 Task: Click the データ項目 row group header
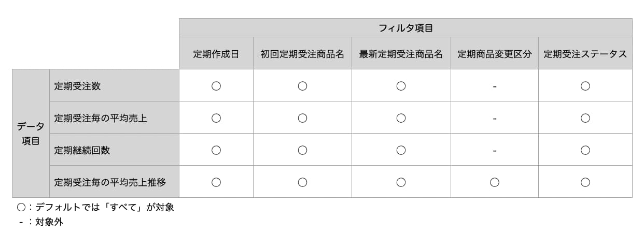pyautogui.click(x=31, y=133)
